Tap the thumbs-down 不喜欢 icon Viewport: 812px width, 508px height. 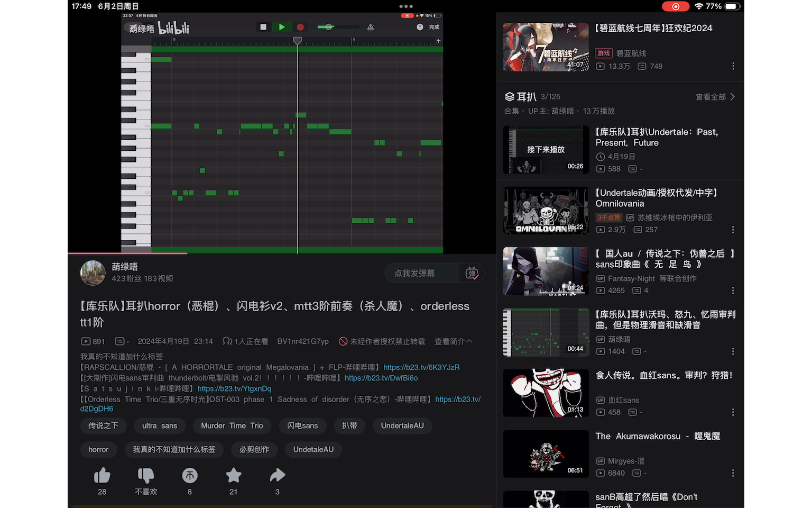[146, 476]
